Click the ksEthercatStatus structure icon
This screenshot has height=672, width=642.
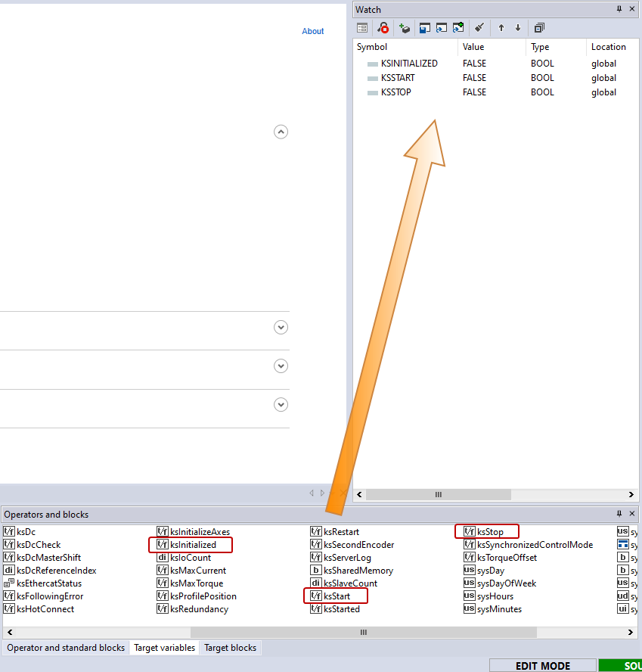tap(9, 583)
